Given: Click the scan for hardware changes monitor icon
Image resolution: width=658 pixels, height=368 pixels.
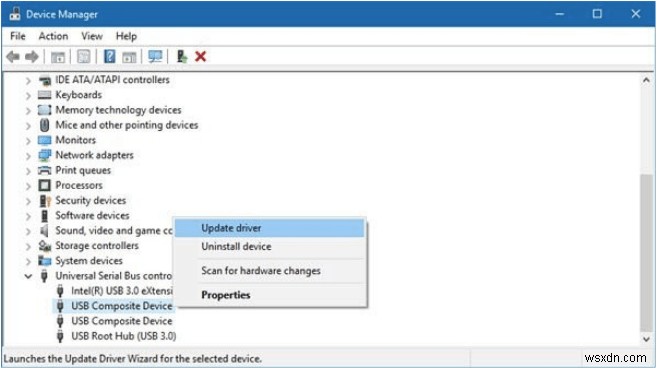Looking at the screenshot, I should [x=155, y=56].
